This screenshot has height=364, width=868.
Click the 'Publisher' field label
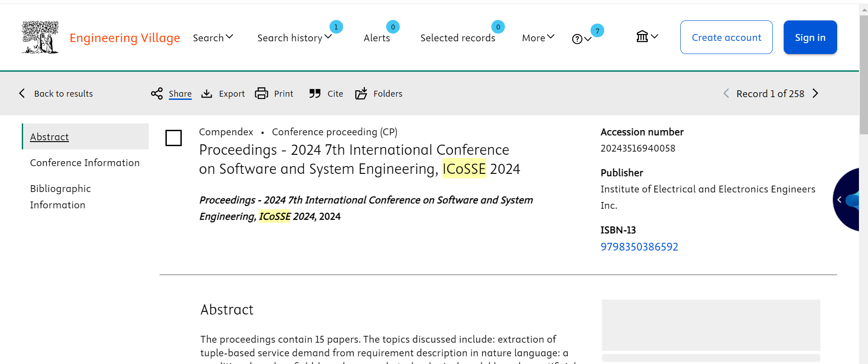621,173
